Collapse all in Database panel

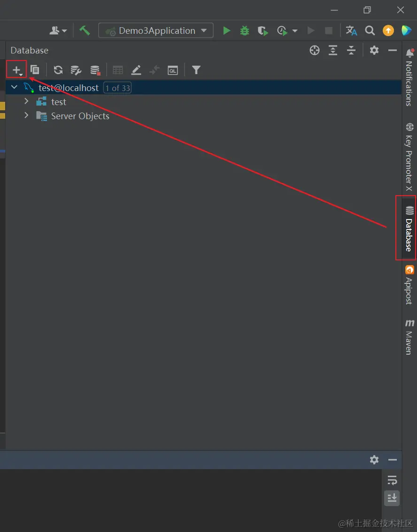click(x=351, y=50)
